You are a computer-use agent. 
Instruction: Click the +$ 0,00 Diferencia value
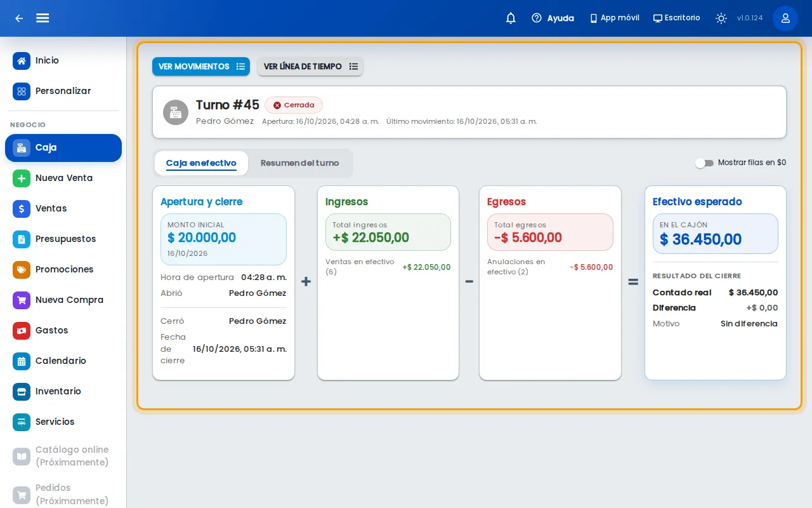pyautogui.click(x=762, y=308)
